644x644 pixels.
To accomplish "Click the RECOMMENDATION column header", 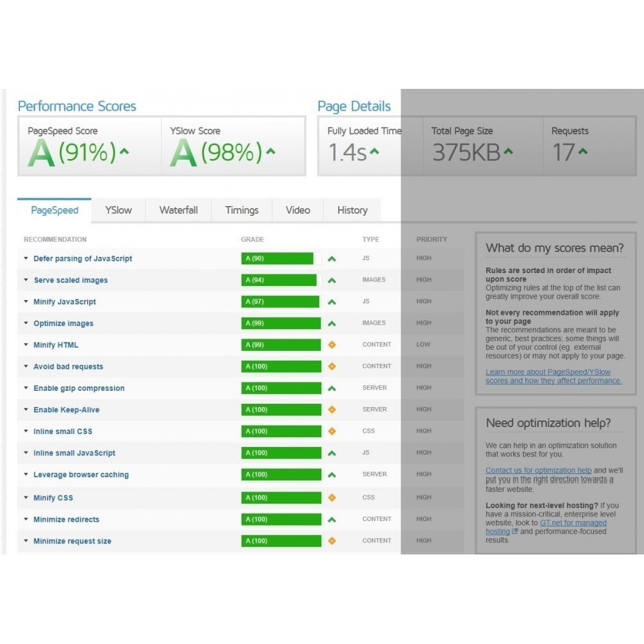I will (55, 240).
